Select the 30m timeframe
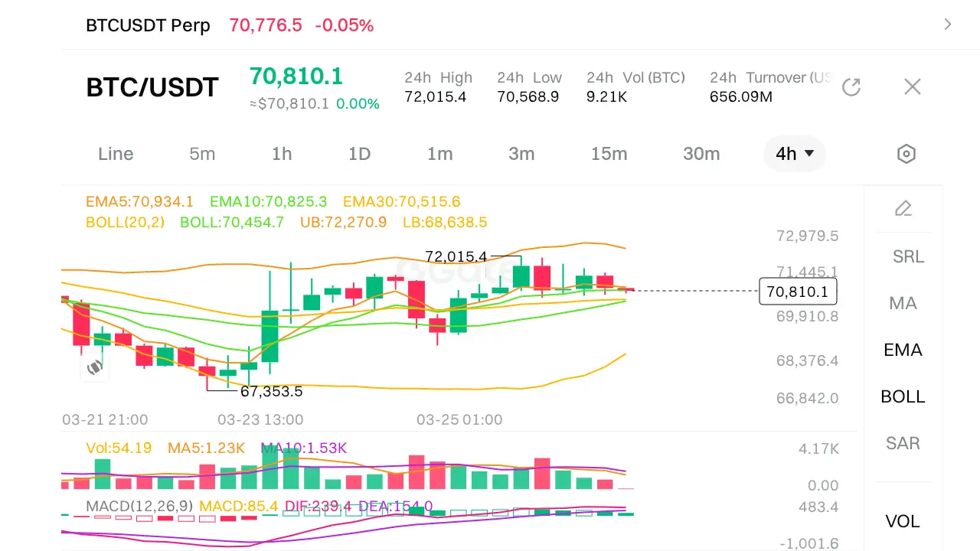Image resolution: width=980 pixels, height=551 pixels. point(701,154)
